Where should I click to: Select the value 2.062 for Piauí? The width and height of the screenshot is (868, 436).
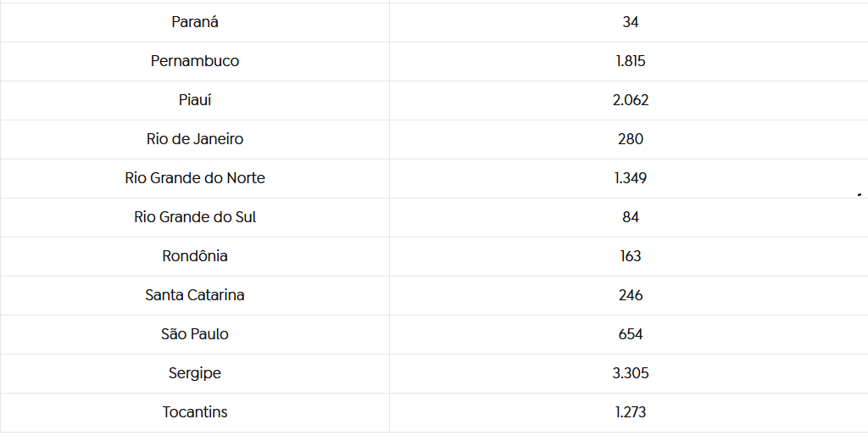(631, 100)
